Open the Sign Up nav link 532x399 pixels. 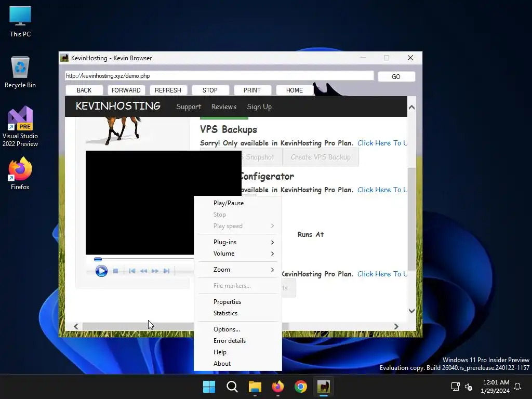[259, 107]
